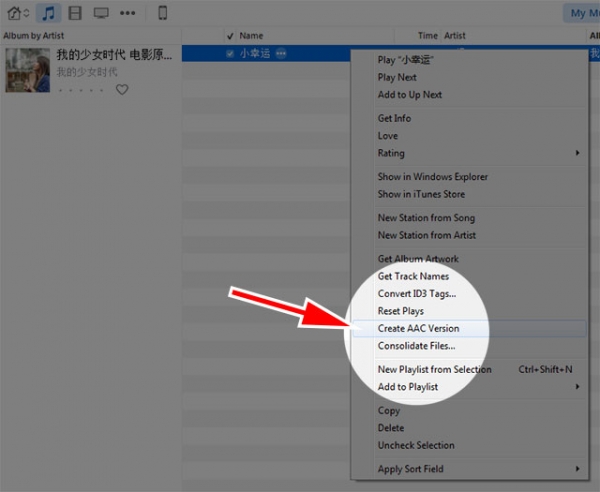Expand the Apply Sort Field submenu
Screen dimensions: 600x492
point(477,469)
